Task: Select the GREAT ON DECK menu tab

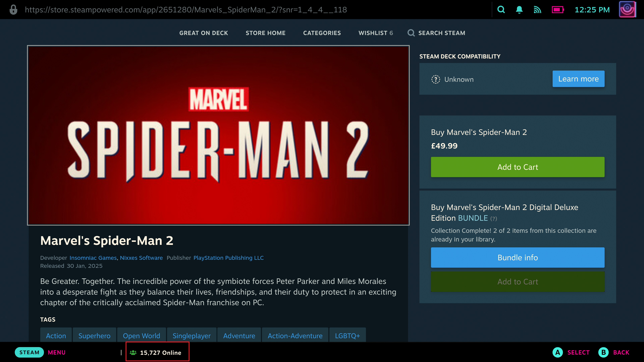Action: [203, 33]
